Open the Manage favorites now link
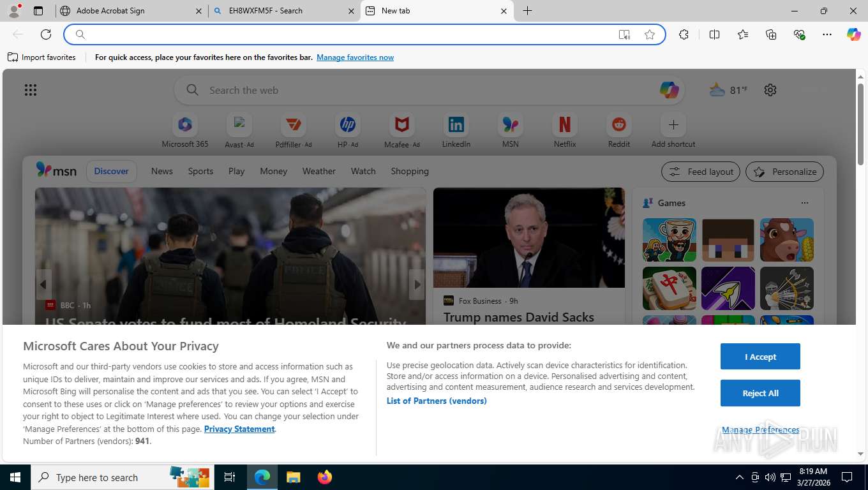Viewport: 868px width, 490px height. [355, 57]
